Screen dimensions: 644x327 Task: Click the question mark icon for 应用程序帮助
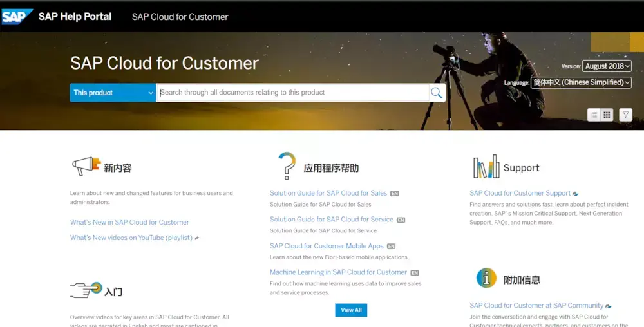[x=287, y=165]
